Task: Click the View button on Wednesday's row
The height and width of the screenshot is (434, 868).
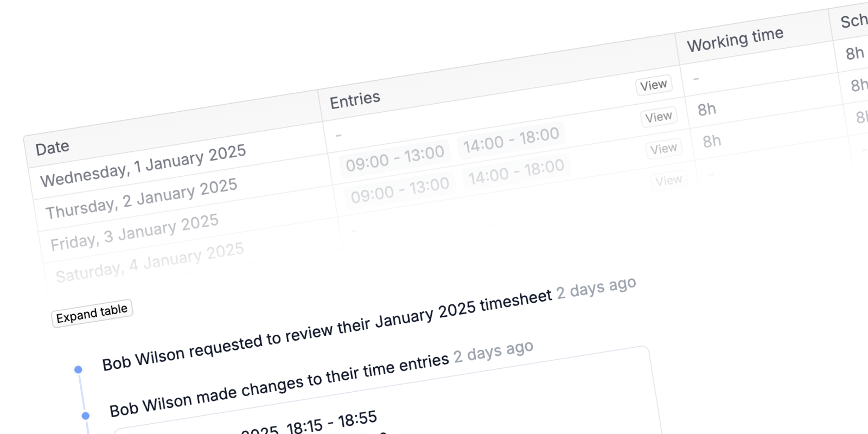Action: pyautogui.click(x=654, y=84)
